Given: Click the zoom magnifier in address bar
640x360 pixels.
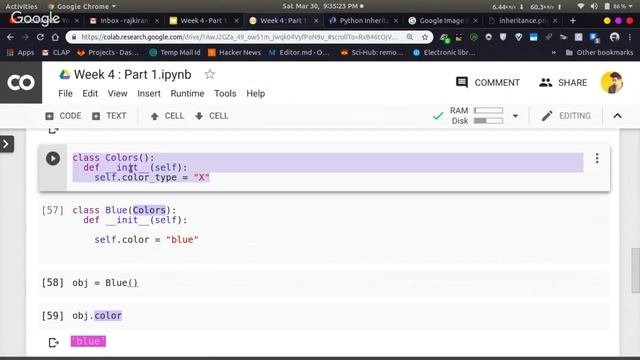Looking at the screenshot, I should click(x=409, y=37).
